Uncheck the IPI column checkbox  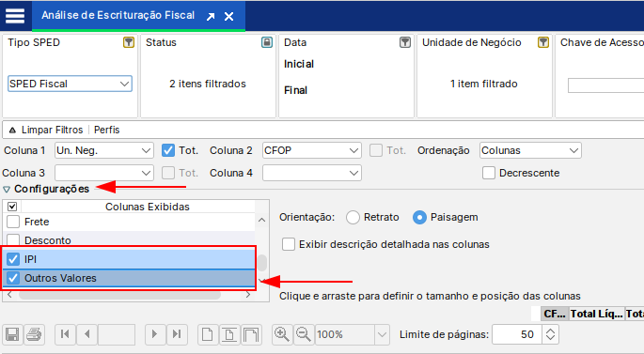(x=13, y=259)
